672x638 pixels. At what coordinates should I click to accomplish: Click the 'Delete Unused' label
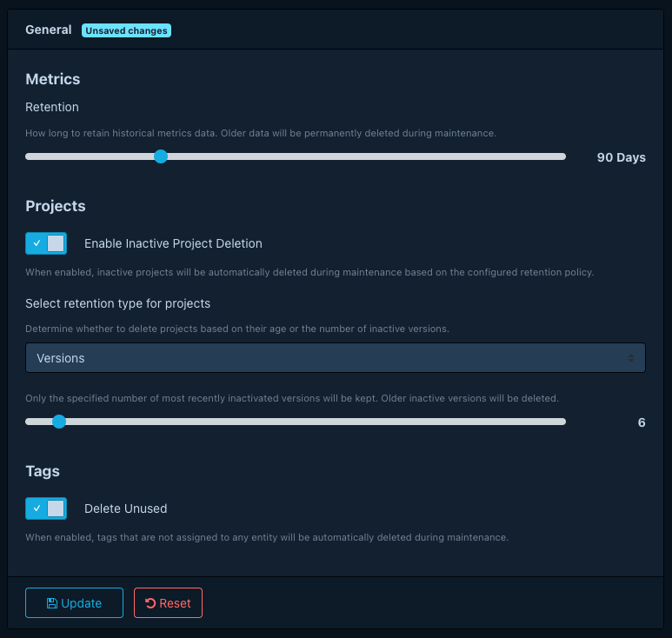pos(125,508)
